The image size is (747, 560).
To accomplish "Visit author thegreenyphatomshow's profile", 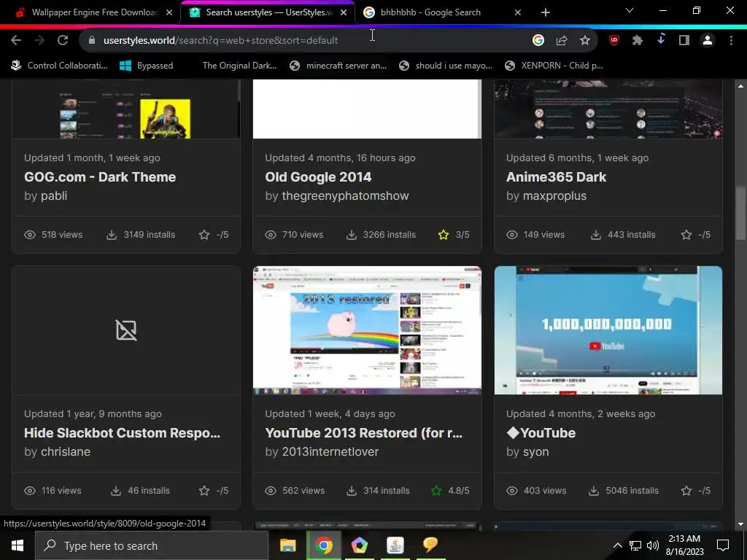I will coord(345,195).
